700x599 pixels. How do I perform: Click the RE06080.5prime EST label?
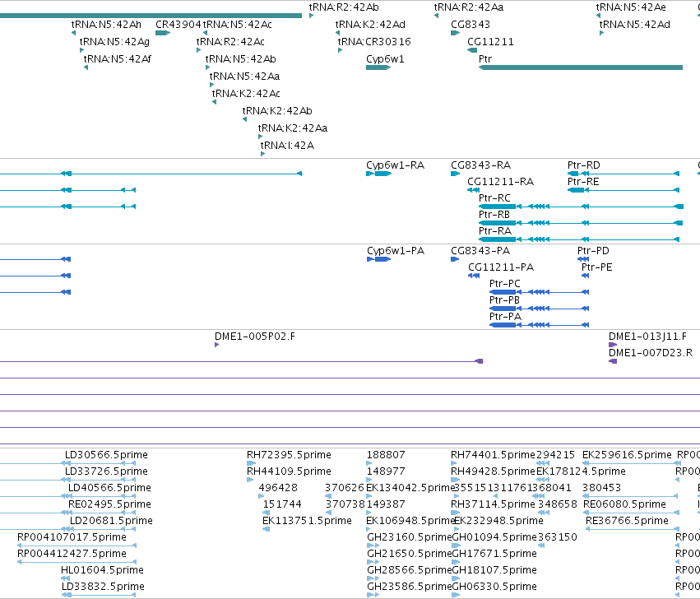624,504
